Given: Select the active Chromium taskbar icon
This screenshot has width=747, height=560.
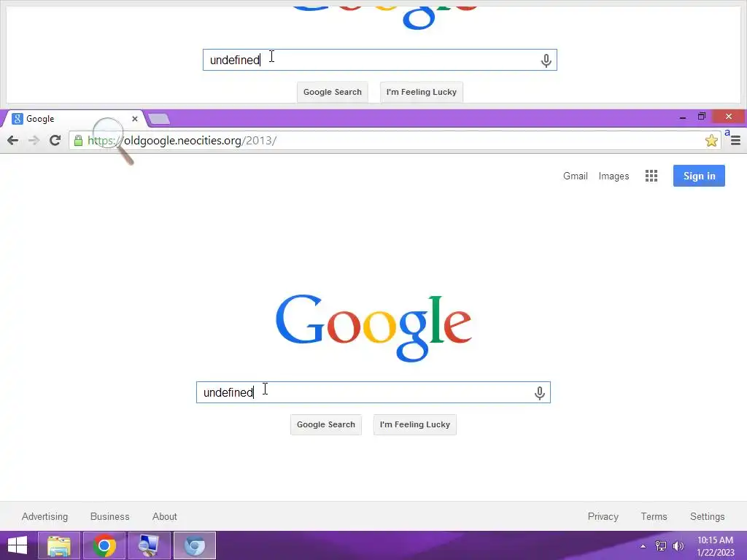Looking at the screenshot, I should [194, 545].
